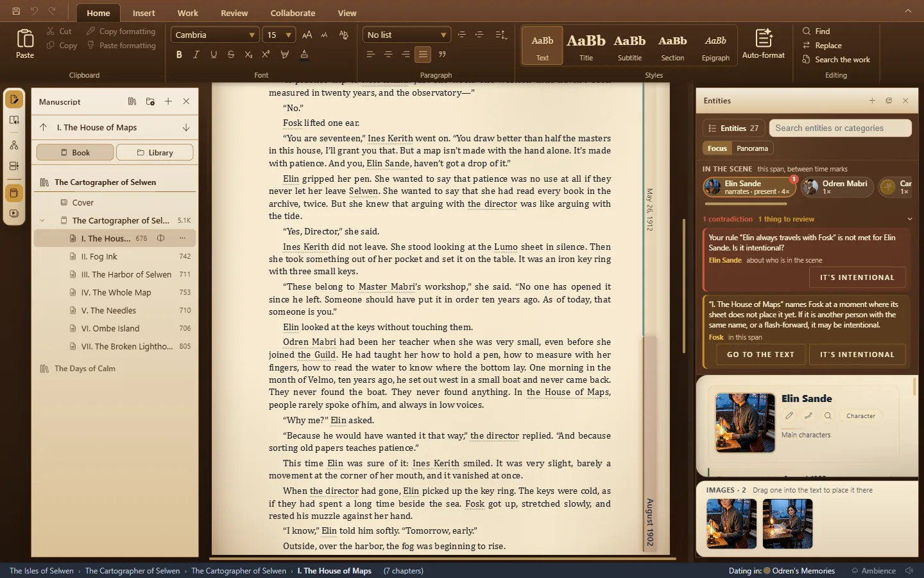This screenshot has height=578, width=924.
Task: Open the speaker icon beside Ambience
Action: click(909, 570)
